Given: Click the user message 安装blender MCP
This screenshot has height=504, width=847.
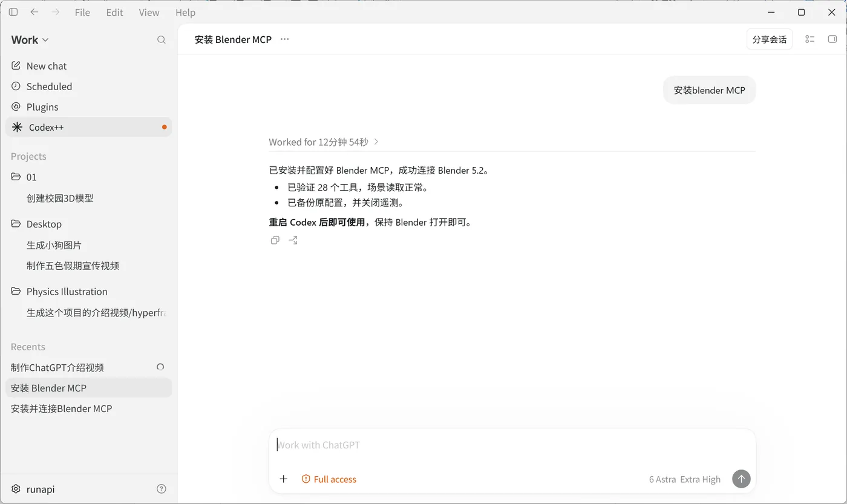Looking at the screenshot, I should (x=710, y=90).
